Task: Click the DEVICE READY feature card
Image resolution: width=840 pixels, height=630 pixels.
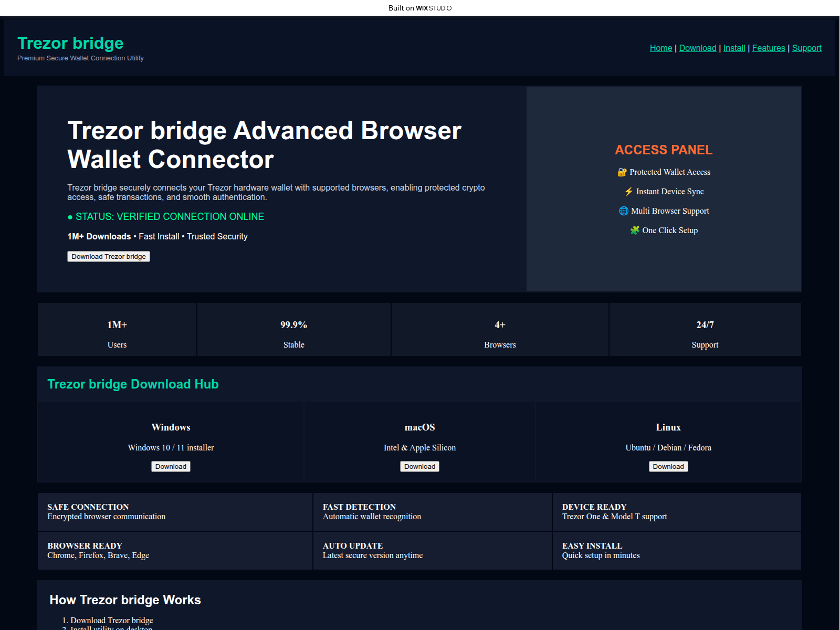Action: click(x=677, y=512)
